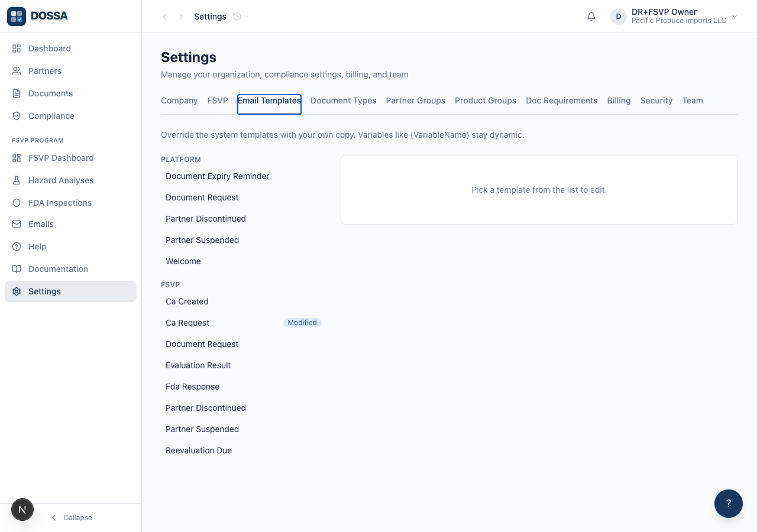Switch to the Billing tab
The width and height of the screenshot is (757, 532).
pyautogui.click(x=619, y=100)
